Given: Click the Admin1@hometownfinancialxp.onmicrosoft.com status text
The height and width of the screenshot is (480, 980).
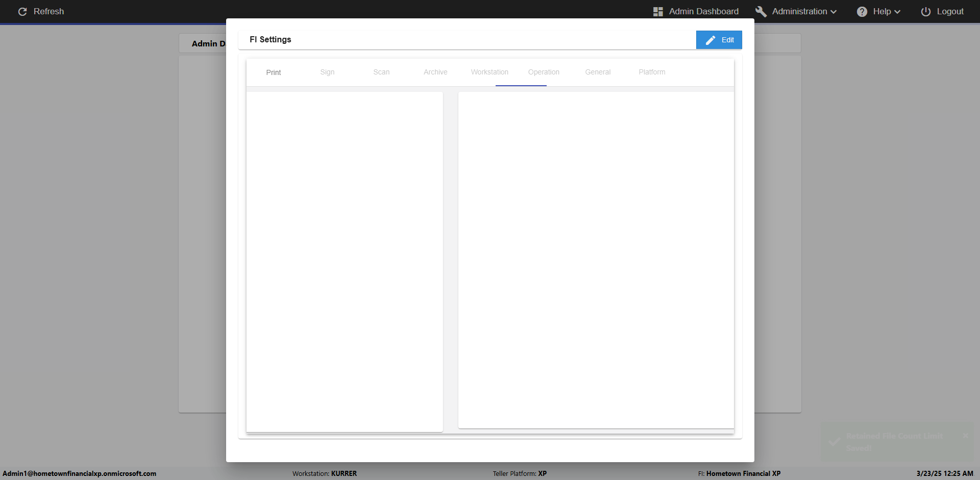Looking at the screenshot, I should coord(80,473).
